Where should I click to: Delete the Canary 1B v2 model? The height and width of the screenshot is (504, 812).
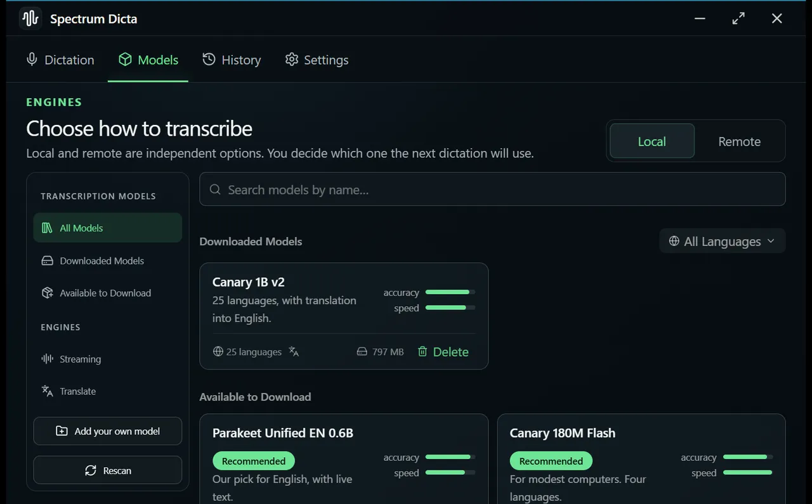(x=443, y=351)
